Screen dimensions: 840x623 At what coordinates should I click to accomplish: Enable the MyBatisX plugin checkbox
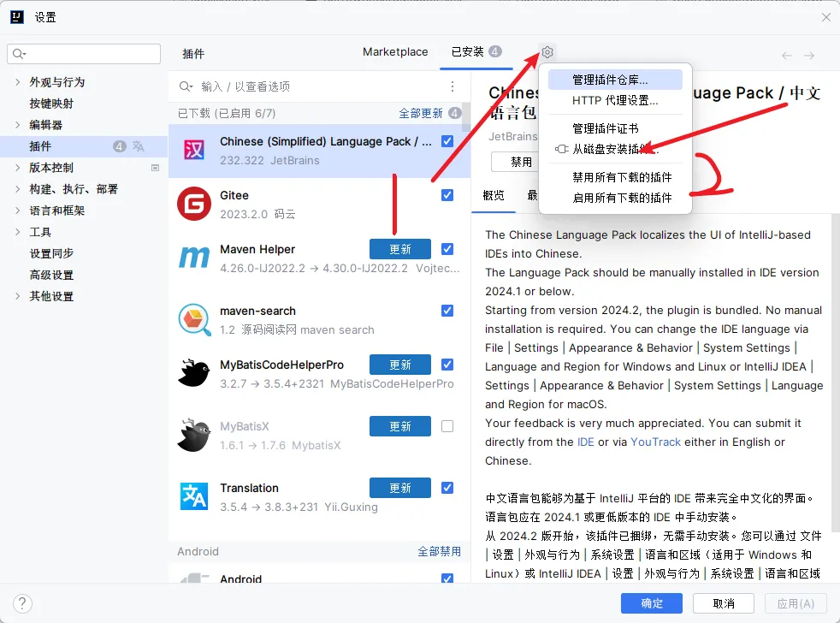pyautogui.click(x=447, y=426)
